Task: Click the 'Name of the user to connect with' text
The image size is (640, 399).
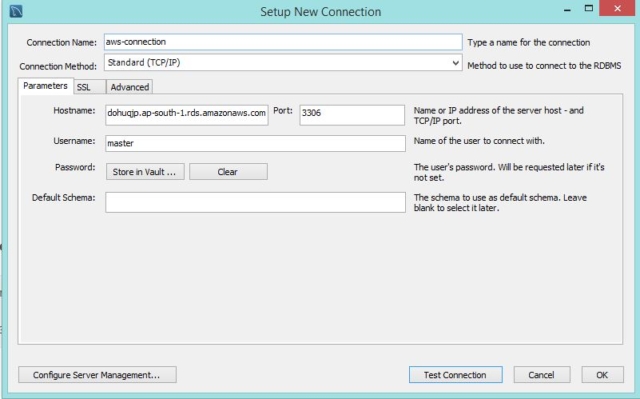Action: (x=479, y=141)
